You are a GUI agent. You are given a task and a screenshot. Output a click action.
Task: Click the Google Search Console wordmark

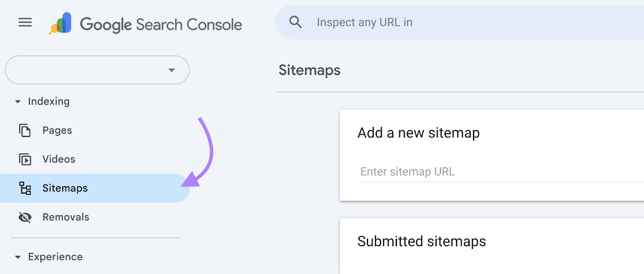161,24
